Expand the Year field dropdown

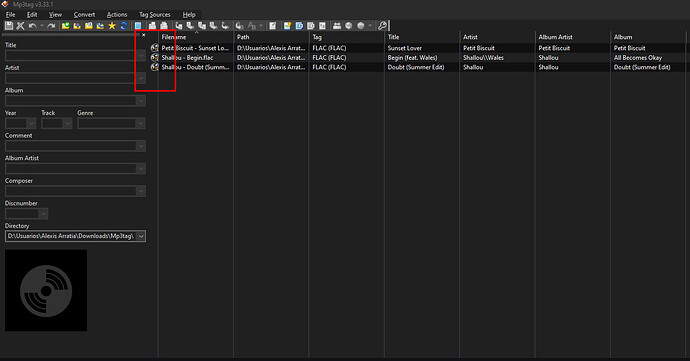(31, 123)
